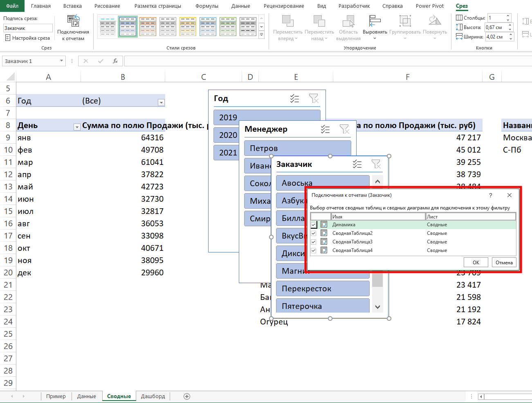Toggle multi-select on the Год slicer
Screen dimensions: 532x403
pos(294,99)
